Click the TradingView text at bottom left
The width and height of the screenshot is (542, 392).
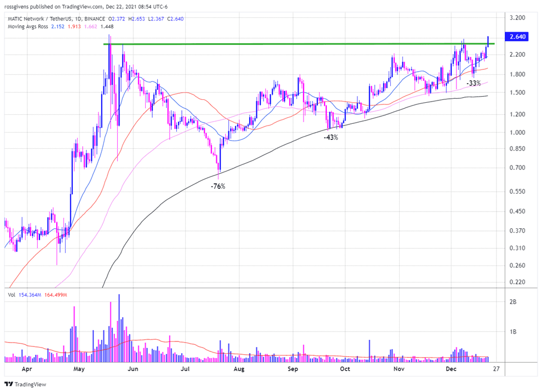click(x=31, y=384)
